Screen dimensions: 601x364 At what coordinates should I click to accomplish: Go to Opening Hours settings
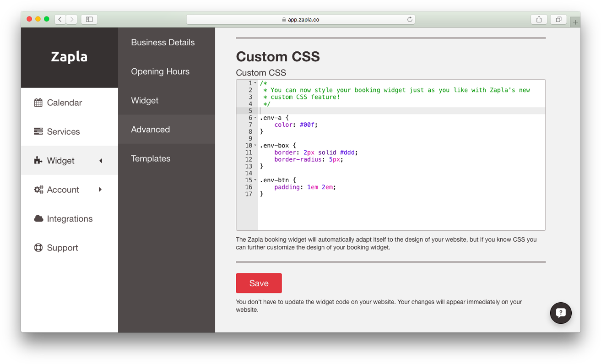coord(160,71)
